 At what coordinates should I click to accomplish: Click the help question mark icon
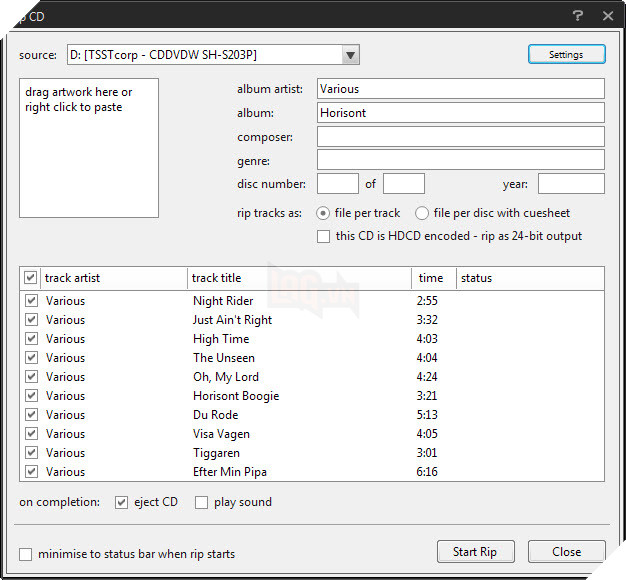point(578,16)
